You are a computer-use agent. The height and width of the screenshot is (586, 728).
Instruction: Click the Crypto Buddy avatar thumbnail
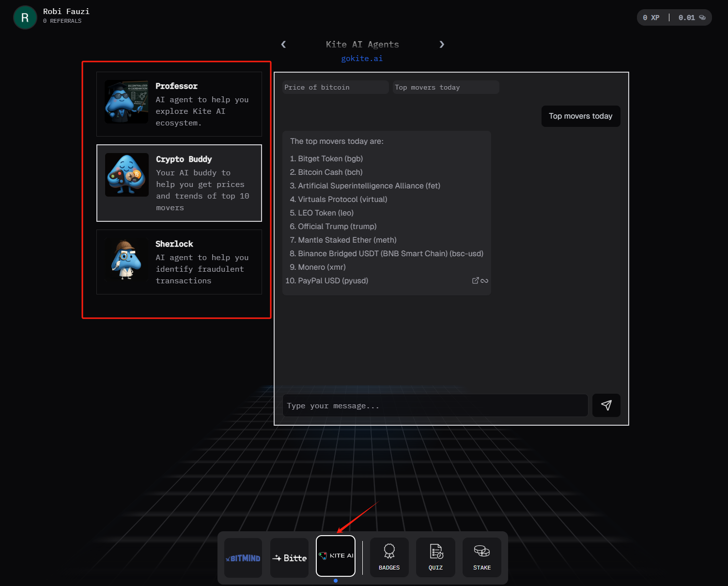pyautogui.click(x=127, y=175)
